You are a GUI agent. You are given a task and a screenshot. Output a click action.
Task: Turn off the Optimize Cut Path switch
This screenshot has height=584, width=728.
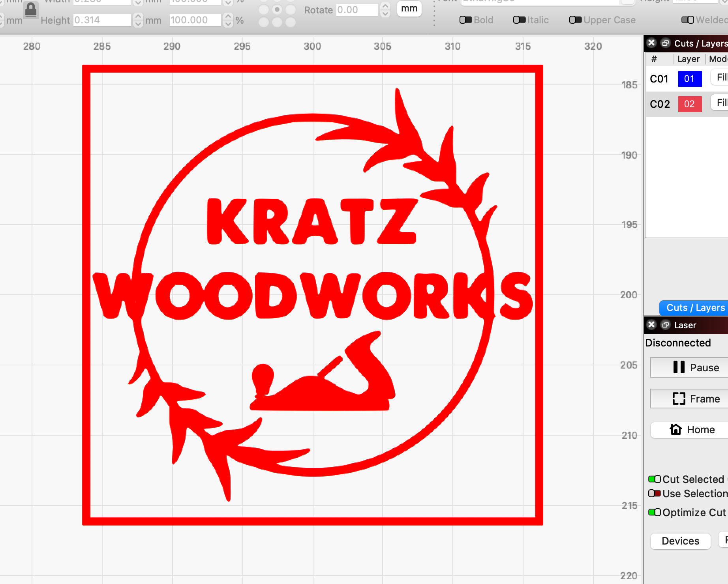(655, 512)
